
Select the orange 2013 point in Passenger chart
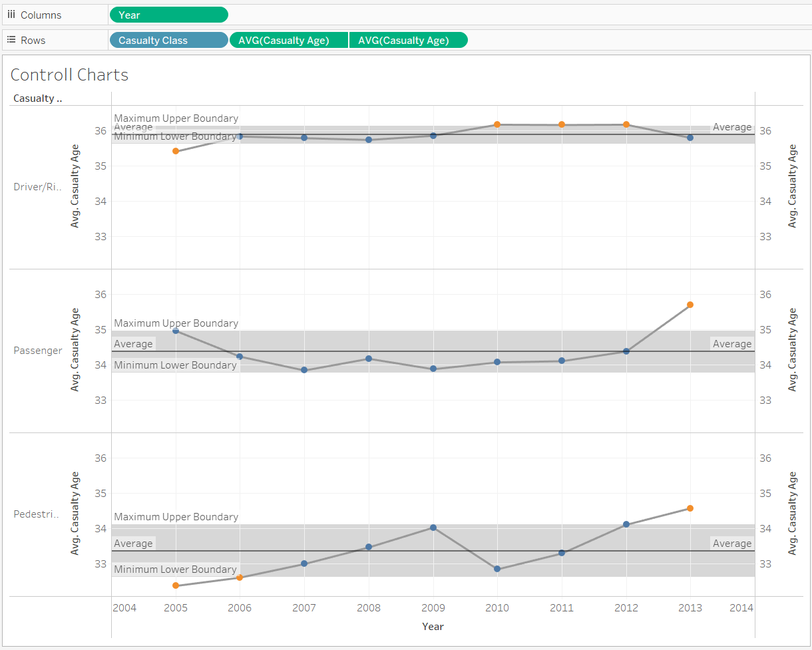point(690,305)
